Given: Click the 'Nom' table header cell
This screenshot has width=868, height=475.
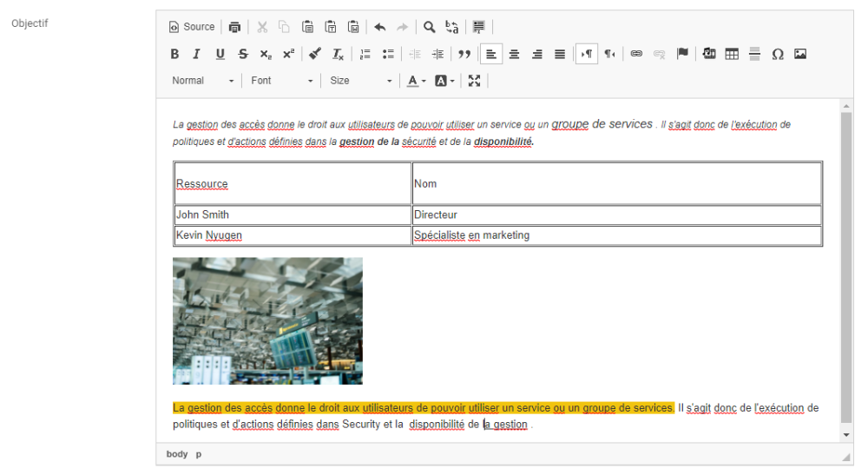Looking at the screenshot, I should tap(616, 184).
